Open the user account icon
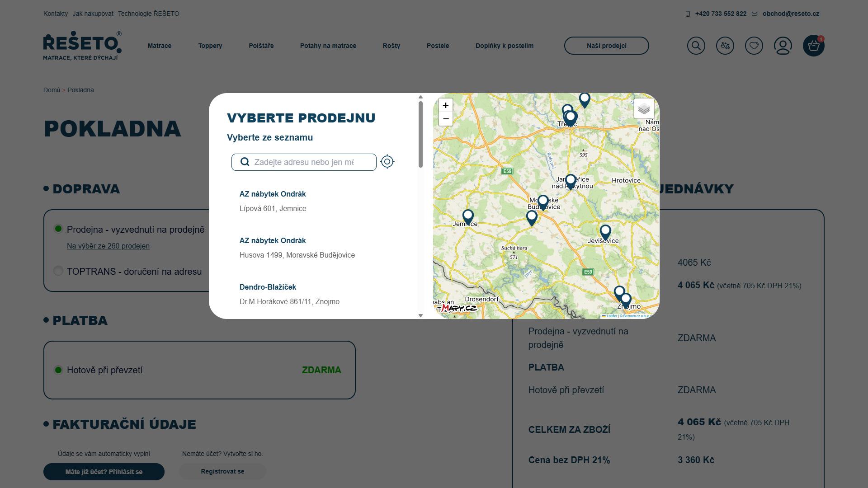 783,46
